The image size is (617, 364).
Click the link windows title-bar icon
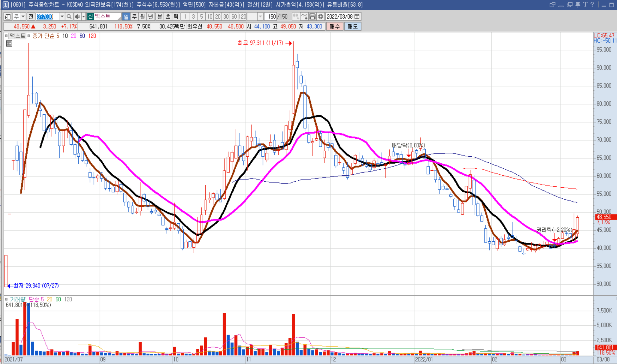[x=552, y=5]
